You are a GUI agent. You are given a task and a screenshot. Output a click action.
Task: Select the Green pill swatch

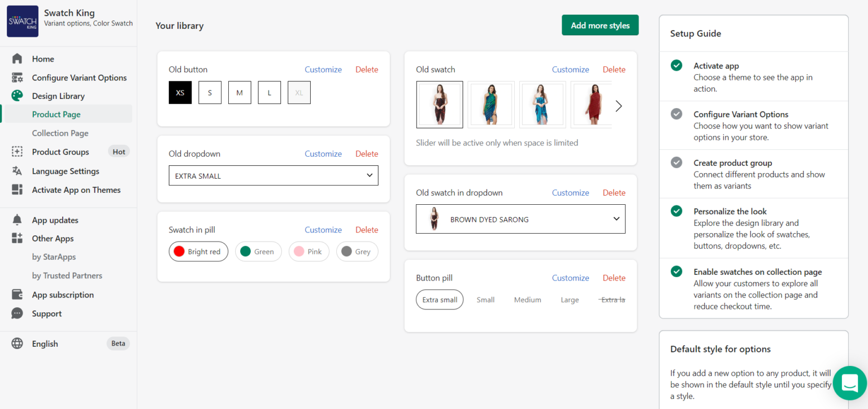point(258,251)
